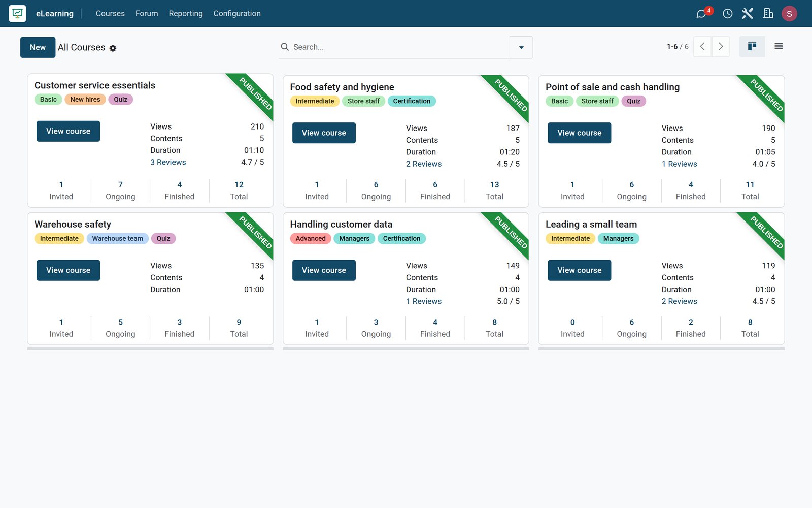Expand the search filter options dropdown
Screen dimensions: 812x508
pyautogui.click(x=521, y=47)
